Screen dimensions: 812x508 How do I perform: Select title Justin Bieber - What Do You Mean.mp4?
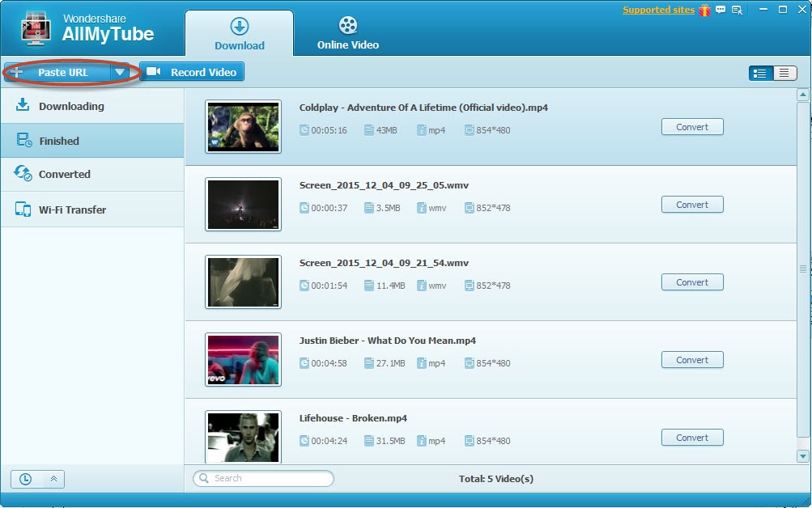click(387, 341)
